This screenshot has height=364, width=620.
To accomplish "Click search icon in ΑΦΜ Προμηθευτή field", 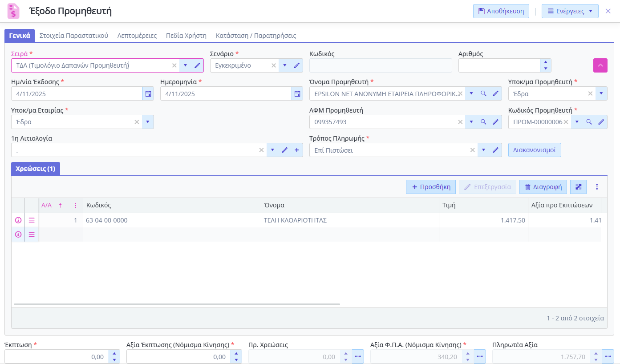I will pyautogui.click(x=483, y=122).
